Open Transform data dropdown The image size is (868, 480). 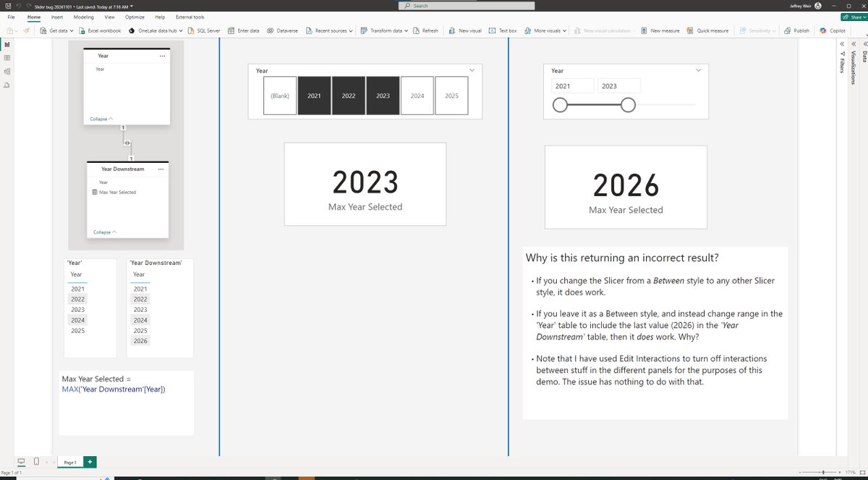pos(384,31)
